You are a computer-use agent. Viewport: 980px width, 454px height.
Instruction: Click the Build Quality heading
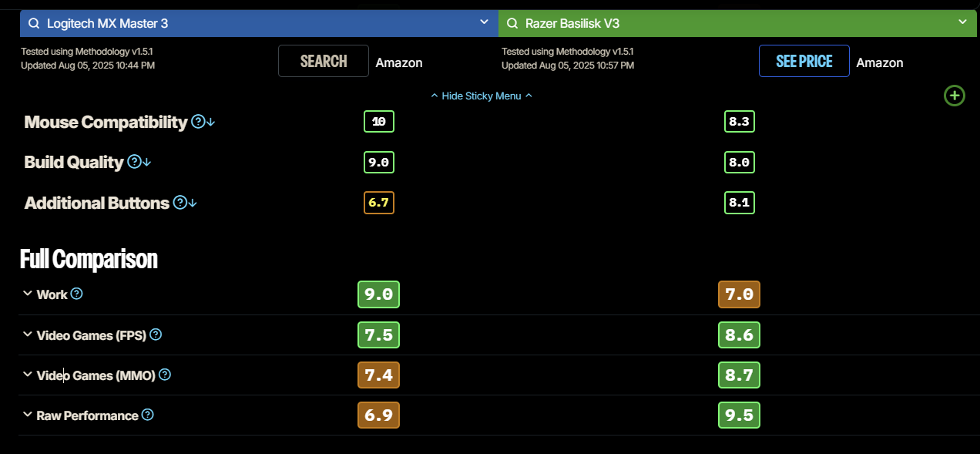point(74,162)
